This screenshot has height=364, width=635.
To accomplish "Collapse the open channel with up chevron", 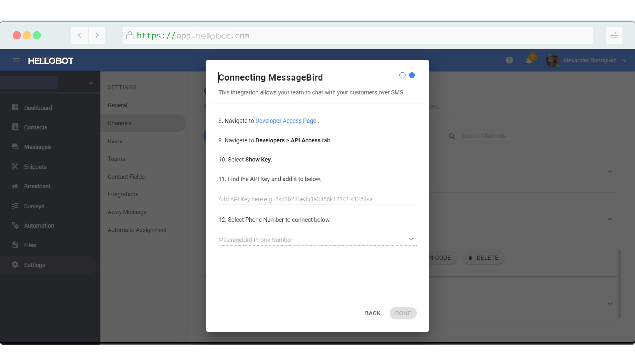I will pos(610,219).
